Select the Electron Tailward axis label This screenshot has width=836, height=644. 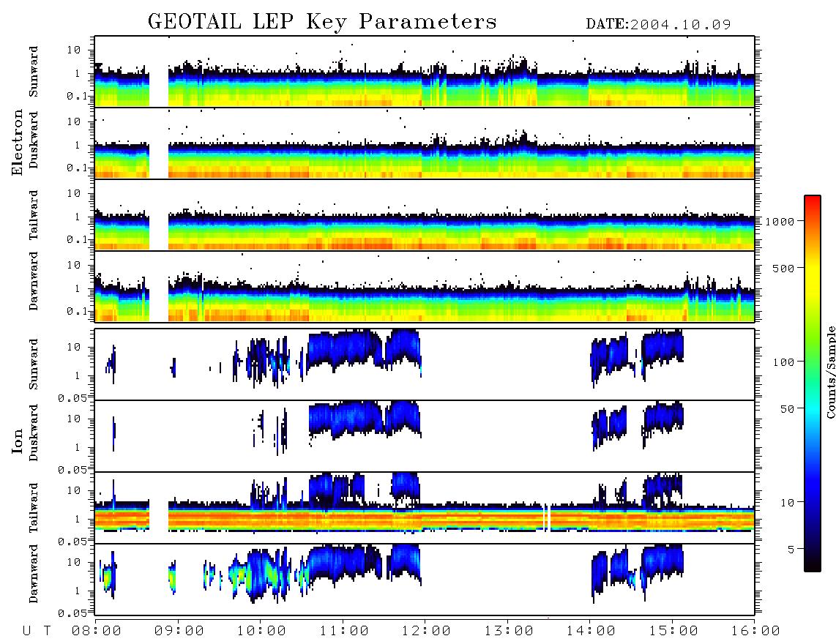coord(34,215)
